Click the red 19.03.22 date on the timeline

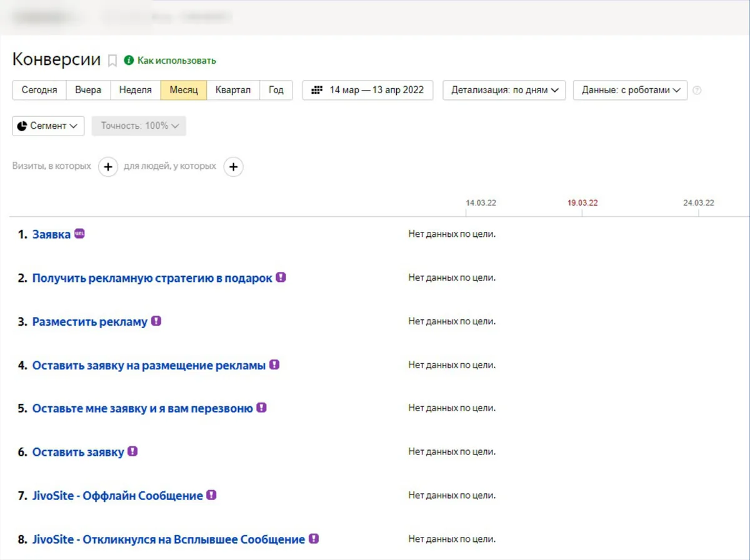click(582, 203)
